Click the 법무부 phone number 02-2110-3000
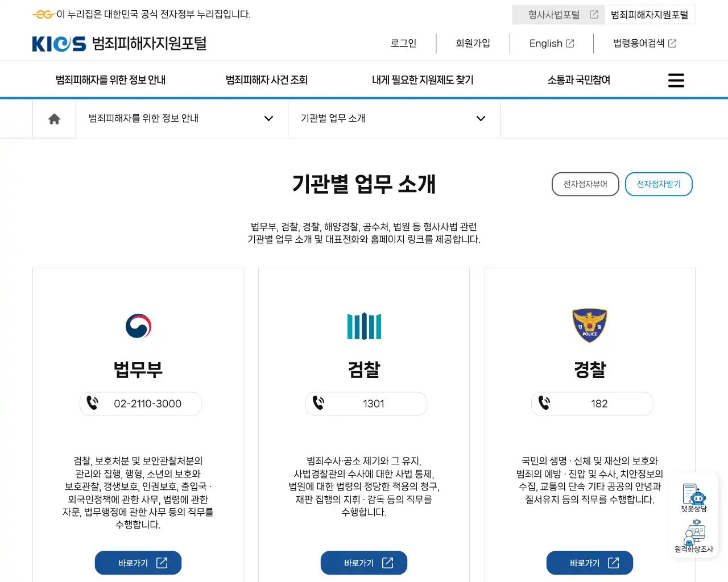This screenshot has height=582, width=728. (x=148, y=404)
